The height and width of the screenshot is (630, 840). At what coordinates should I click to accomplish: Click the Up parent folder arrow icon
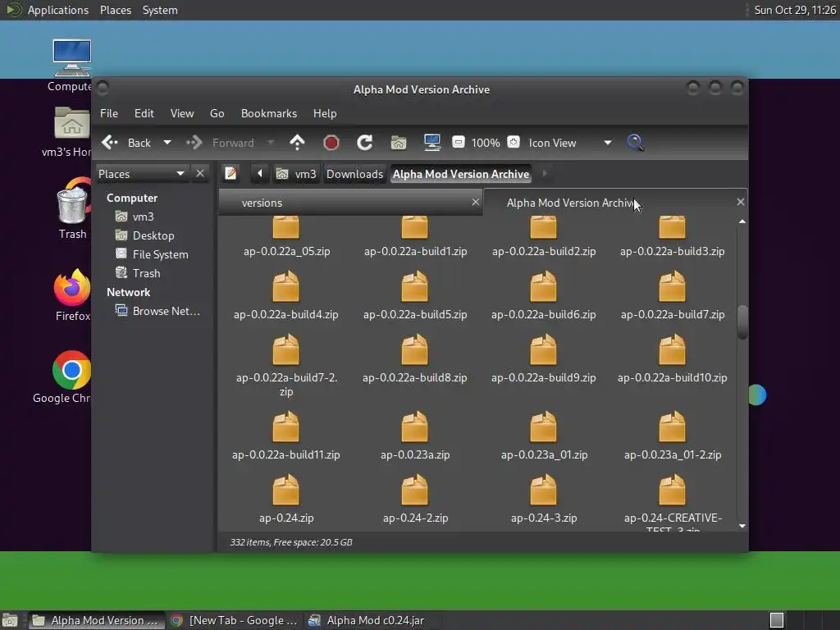click(297, 143)
